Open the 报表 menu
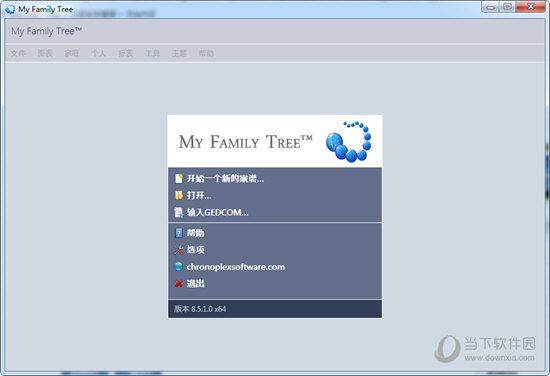 click(x=126, y=53)
